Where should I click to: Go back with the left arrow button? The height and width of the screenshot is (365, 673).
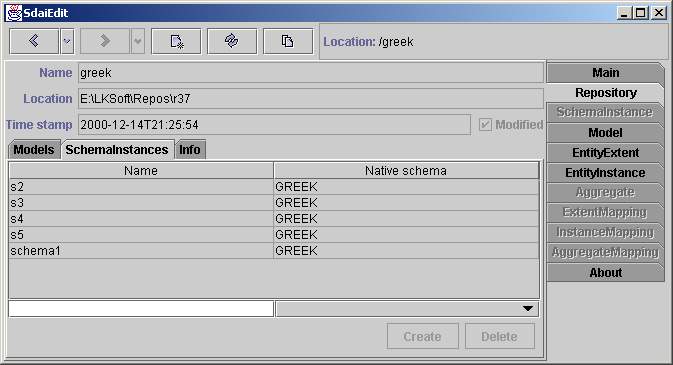tap(34, 41)
